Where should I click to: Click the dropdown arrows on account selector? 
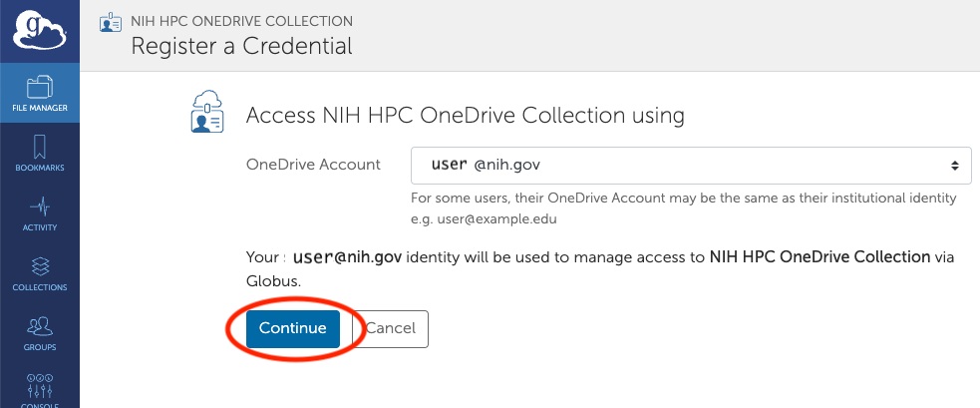(955, 165)
